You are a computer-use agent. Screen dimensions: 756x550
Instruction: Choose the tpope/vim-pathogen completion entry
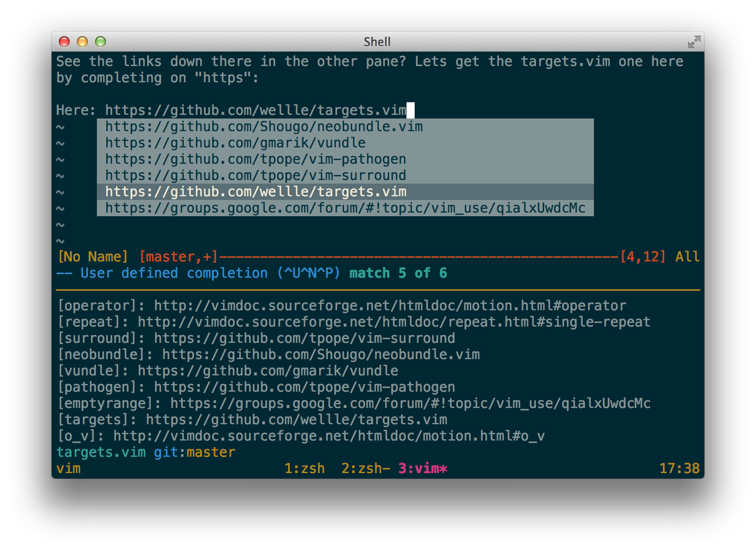[x=345, y=159]
